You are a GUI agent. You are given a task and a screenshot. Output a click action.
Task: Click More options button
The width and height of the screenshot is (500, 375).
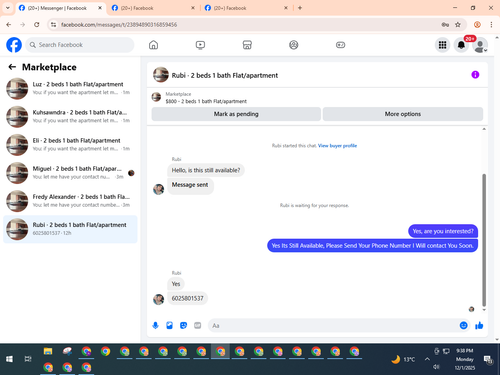coord(403,114)
